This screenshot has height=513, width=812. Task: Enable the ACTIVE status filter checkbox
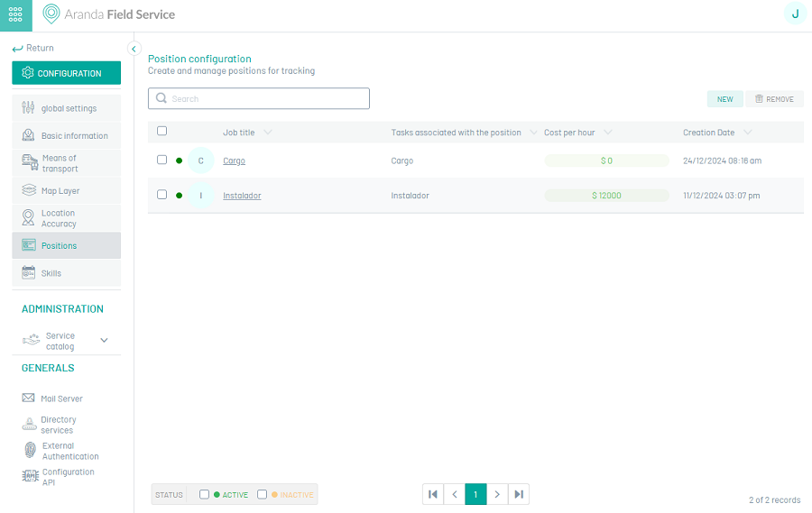point(205,494)
